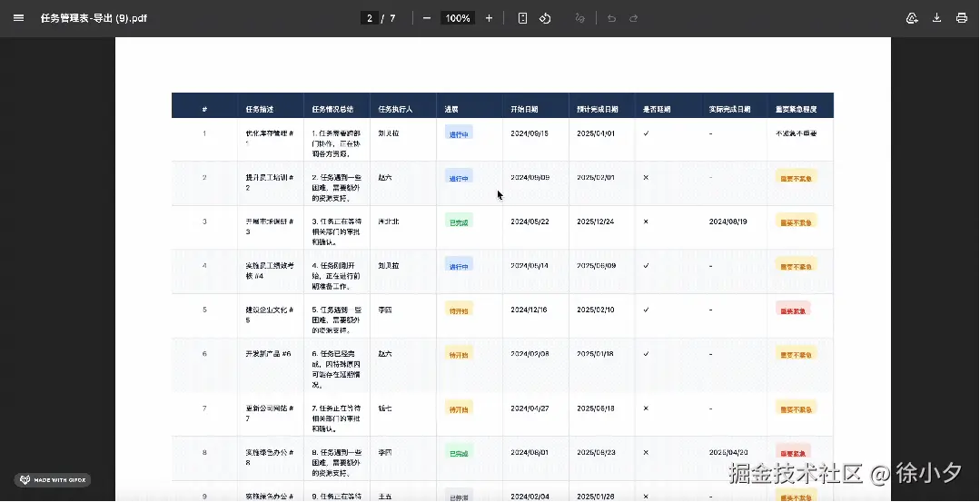Download the PDF file

click(x=936, y=18)
